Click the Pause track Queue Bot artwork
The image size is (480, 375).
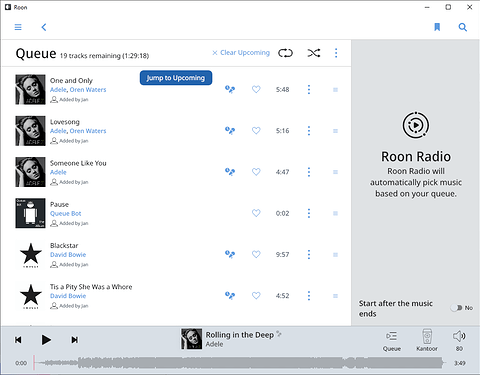tap(30, 213)
